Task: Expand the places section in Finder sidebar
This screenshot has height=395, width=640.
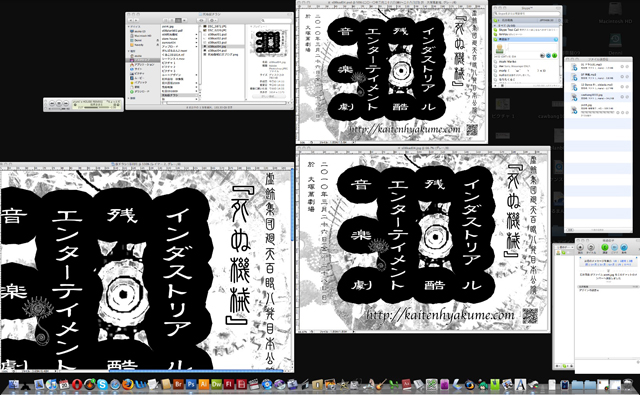Action: (129, 51)
